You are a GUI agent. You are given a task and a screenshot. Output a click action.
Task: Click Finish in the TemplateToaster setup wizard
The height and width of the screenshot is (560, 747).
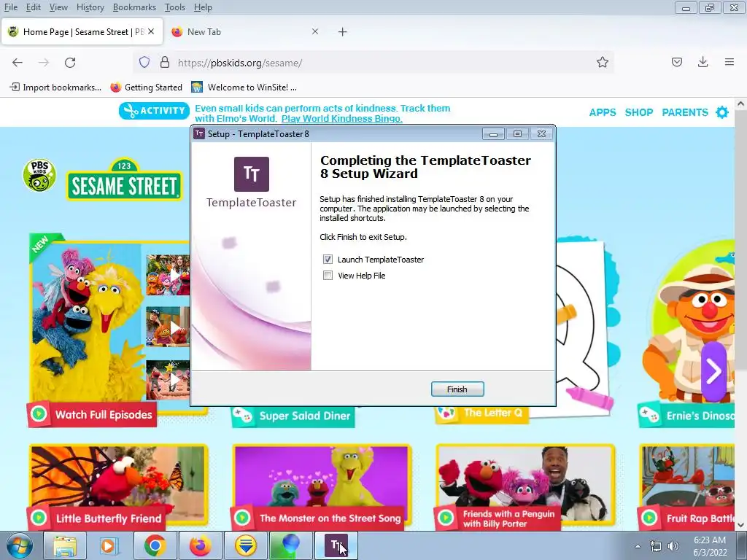(x=457, y=389)
